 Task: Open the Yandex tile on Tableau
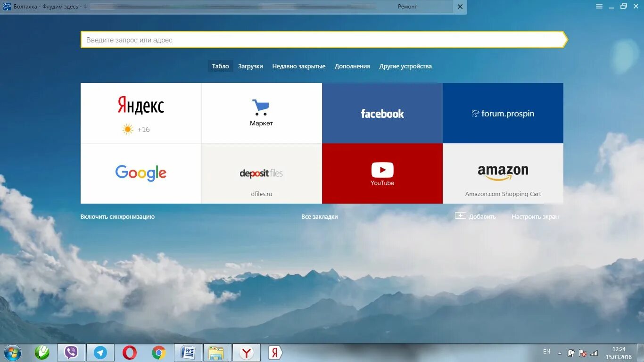[x=141, y=113]
